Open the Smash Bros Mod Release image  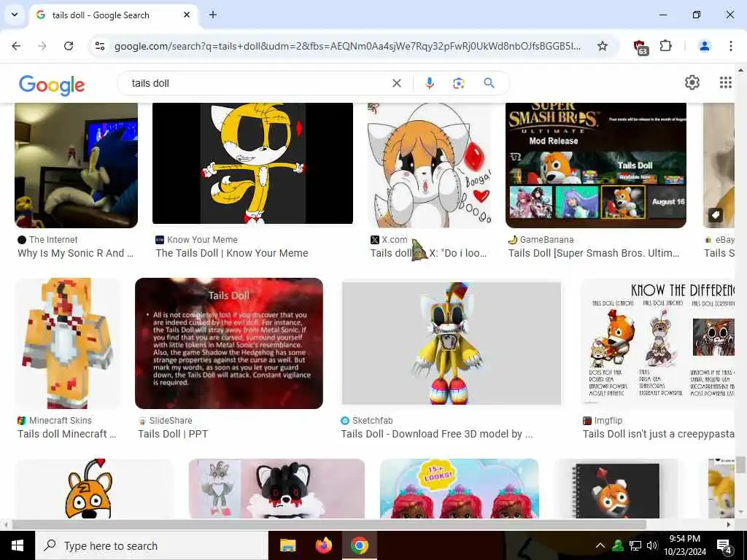(x=596, y=166)
